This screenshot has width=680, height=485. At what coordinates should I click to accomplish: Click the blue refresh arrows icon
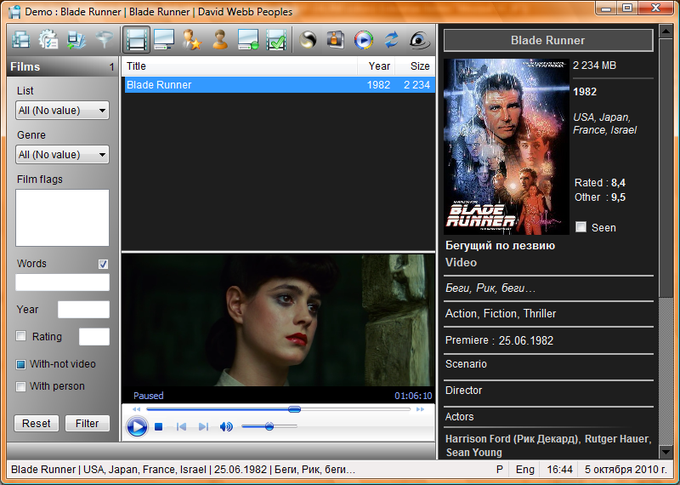[x=392, y=40]
